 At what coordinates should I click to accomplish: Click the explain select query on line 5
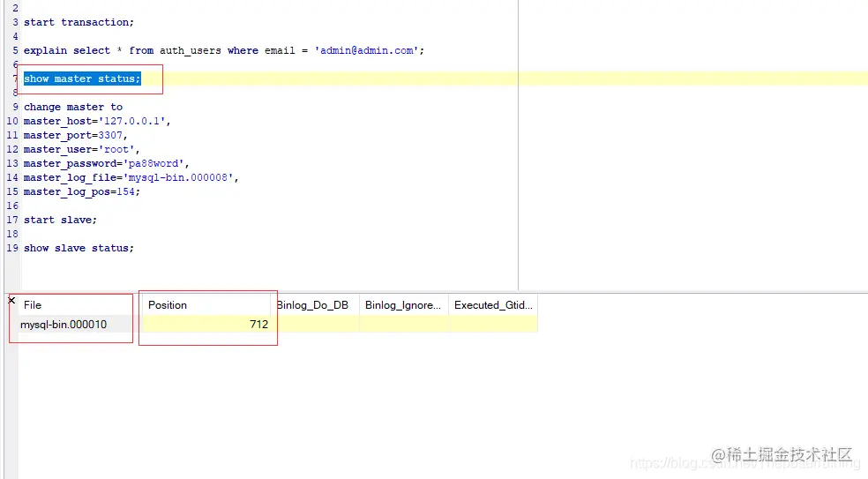[x=224, y=50]
